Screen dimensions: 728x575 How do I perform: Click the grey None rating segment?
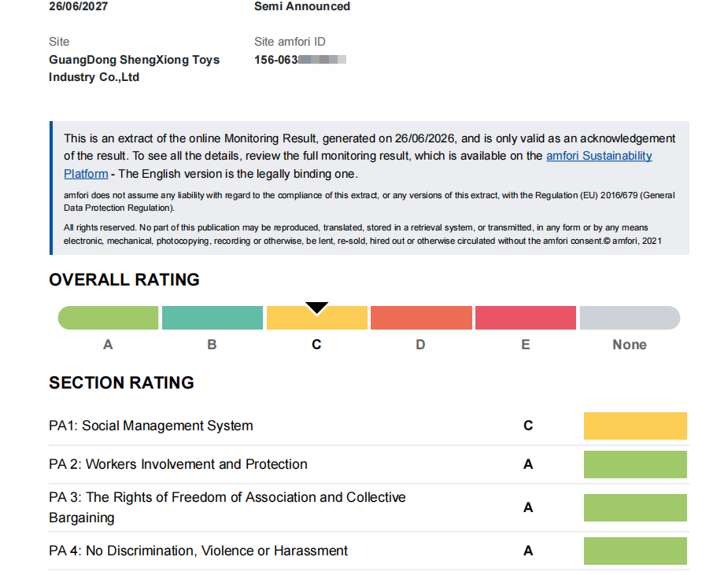(x=630, y=318)
